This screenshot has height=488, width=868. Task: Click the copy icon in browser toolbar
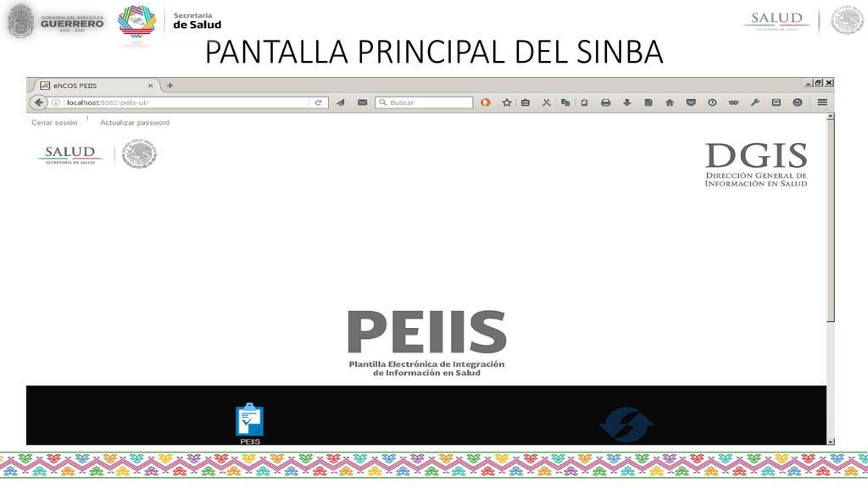(x=565, y=103)
